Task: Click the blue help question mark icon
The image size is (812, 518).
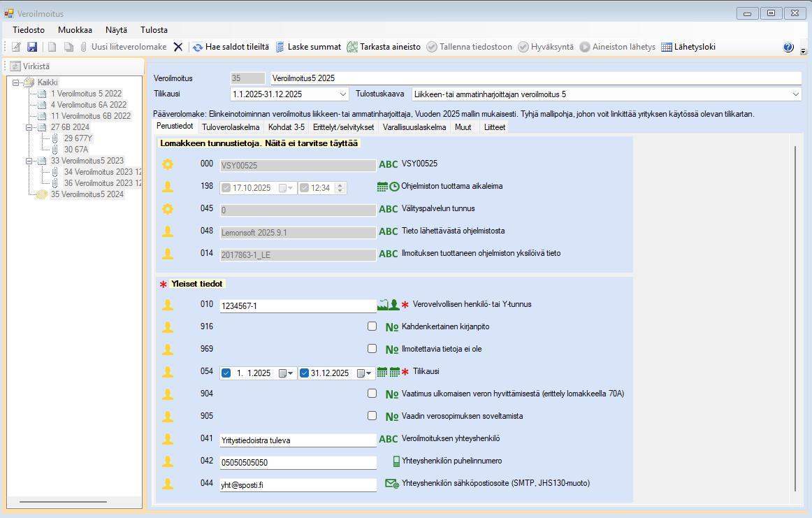Action: point(788,48)
